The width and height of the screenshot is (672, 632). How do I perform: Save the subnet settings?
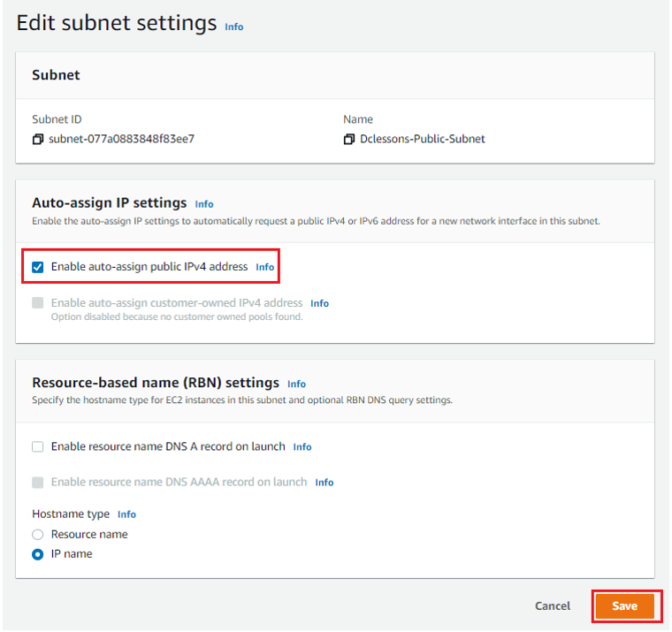point(625,605)
